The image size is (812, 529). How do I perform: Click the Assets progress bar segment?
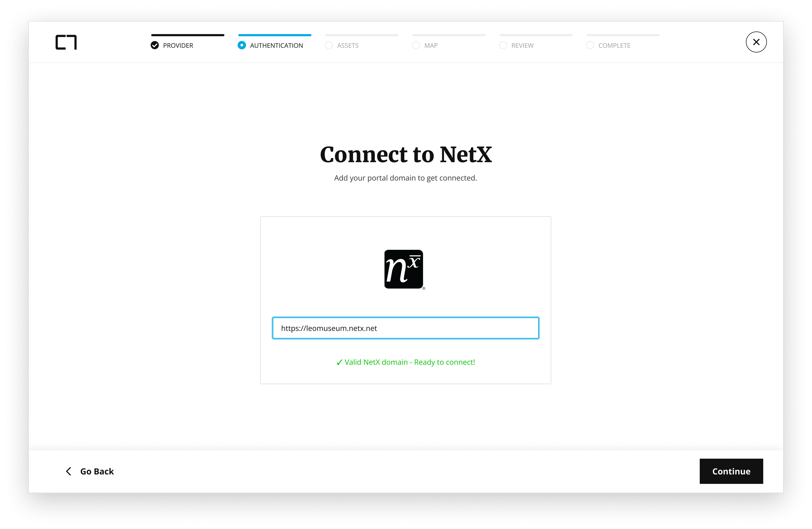pyautogui.click(x=362, y=35)
